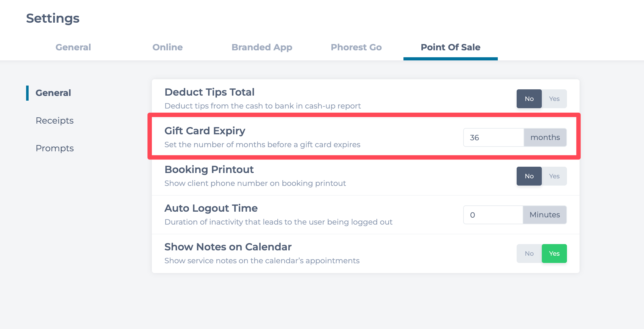Screen dimensions: 644x329
Task: Click the Gift Card Expiry heading
Action: (205, 131)
